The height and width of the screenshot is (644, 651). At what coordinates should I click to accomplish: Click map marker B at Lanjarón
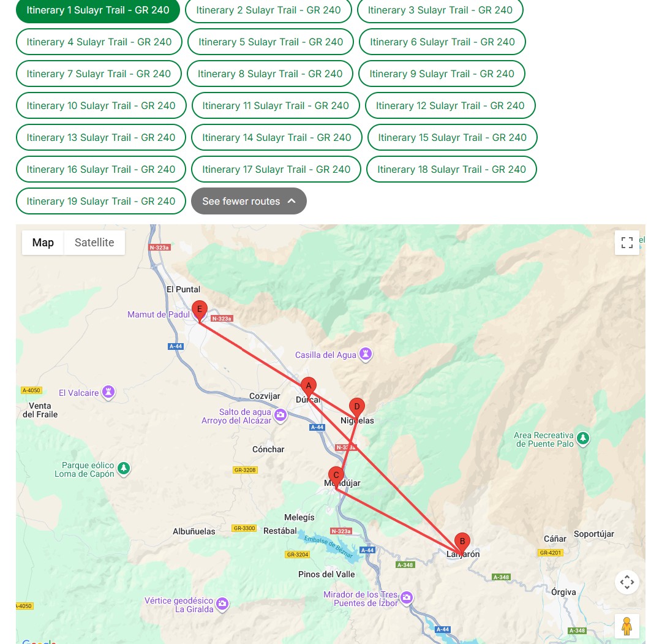click(462, 542)
